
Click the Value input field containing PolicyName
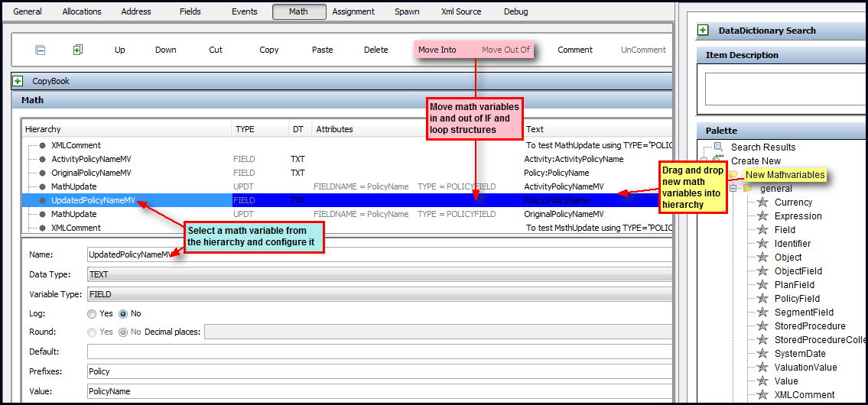(379, 391)
